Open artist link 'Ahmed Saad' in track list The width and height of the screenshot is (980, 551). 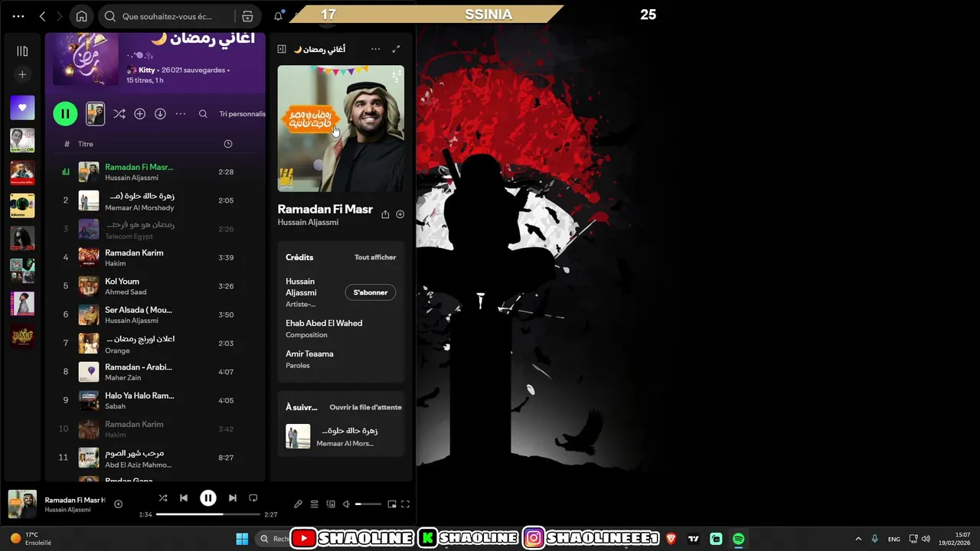click(x=126, y=292)
